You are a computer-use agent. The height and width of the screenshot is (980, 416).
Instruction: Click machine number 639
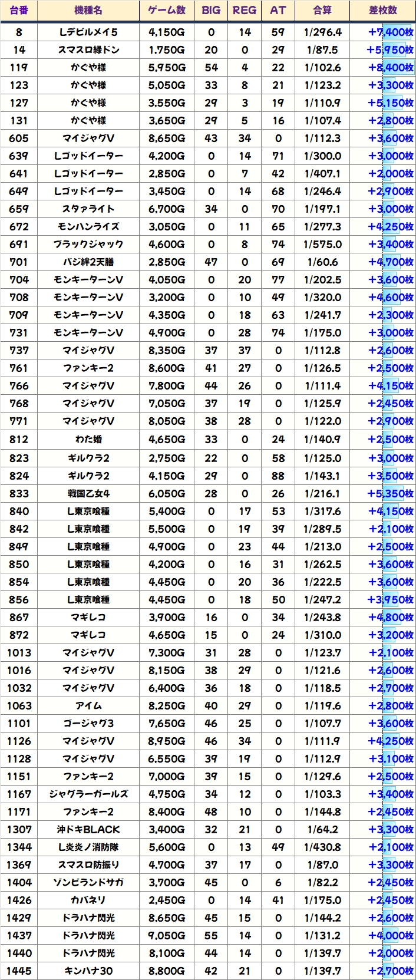point(19,156)
